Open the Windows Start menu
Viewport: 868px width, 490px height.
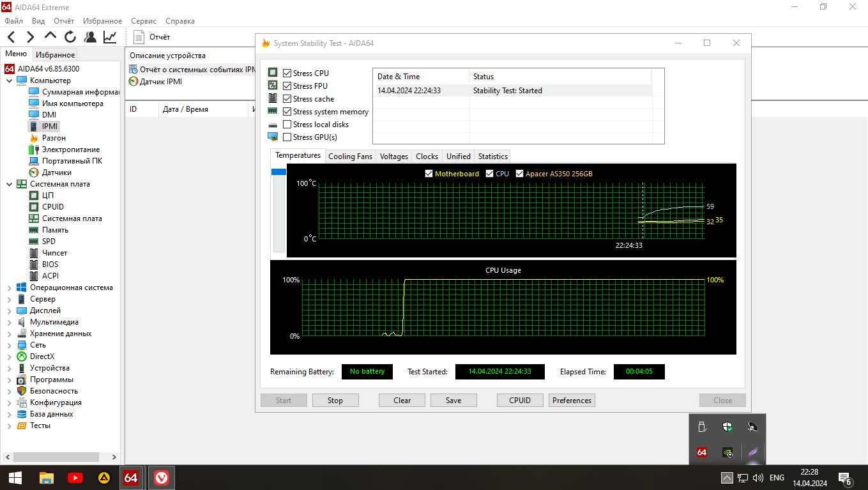coord(15,477)
